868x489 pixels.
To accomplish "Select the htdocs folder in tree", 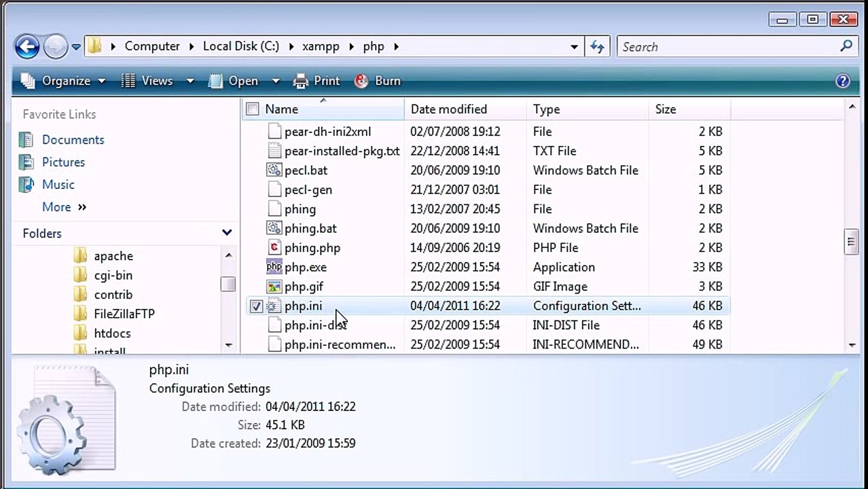I will coord(112,333).
